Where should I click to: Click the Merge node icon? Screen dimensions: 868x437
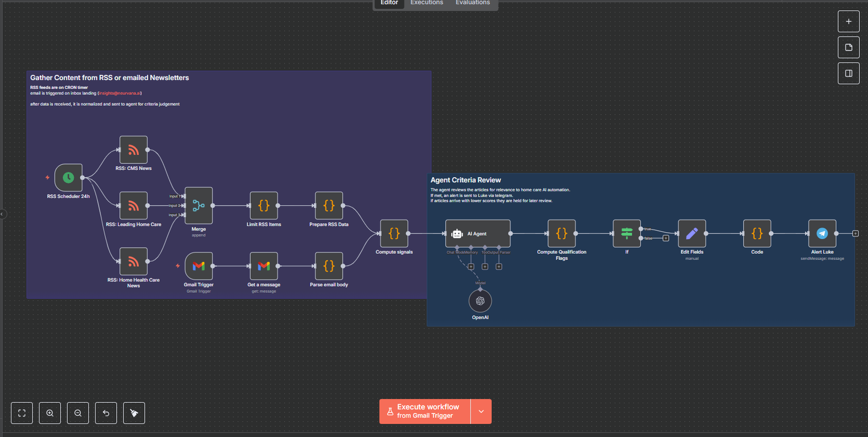199,205
